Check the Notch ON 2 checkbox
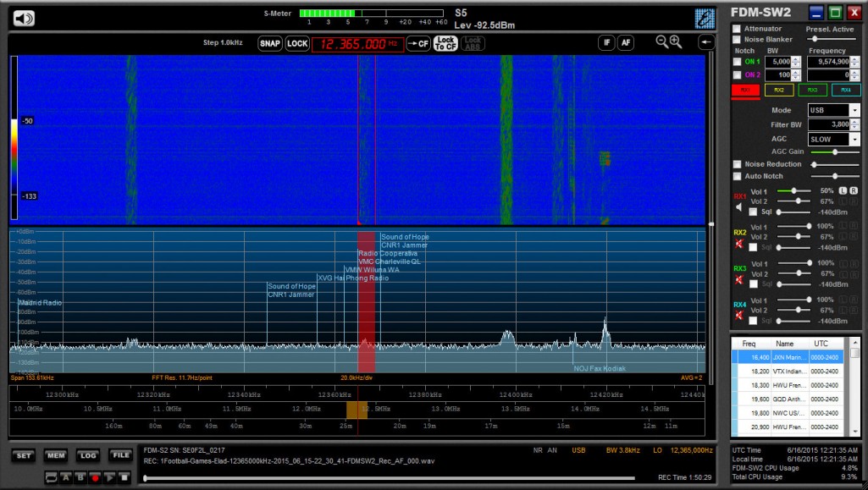Screen dimensions: 868x490 tap(737, 75)
